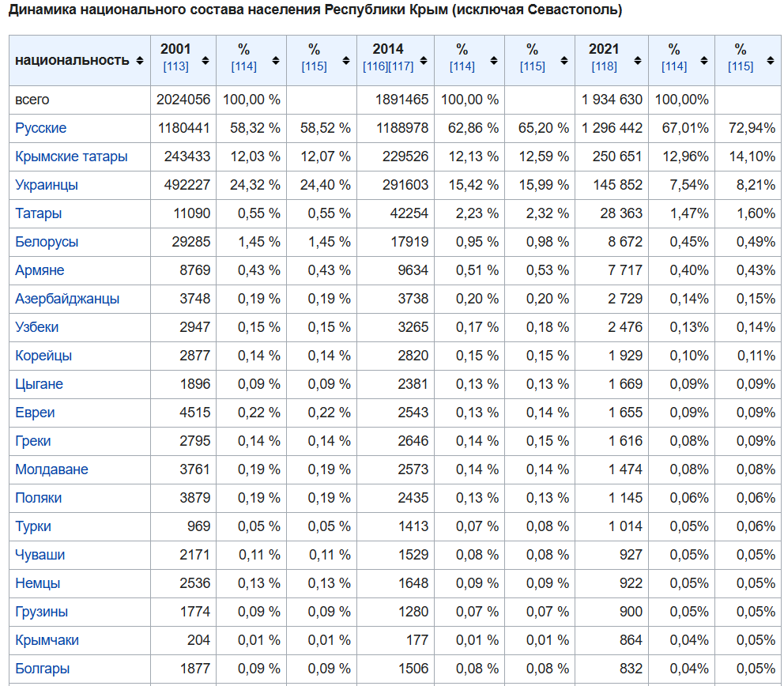The width and height of the screenshot is (784, 686).
Task: Open reference [113] under 2001
Action: [x=175, y=66]
